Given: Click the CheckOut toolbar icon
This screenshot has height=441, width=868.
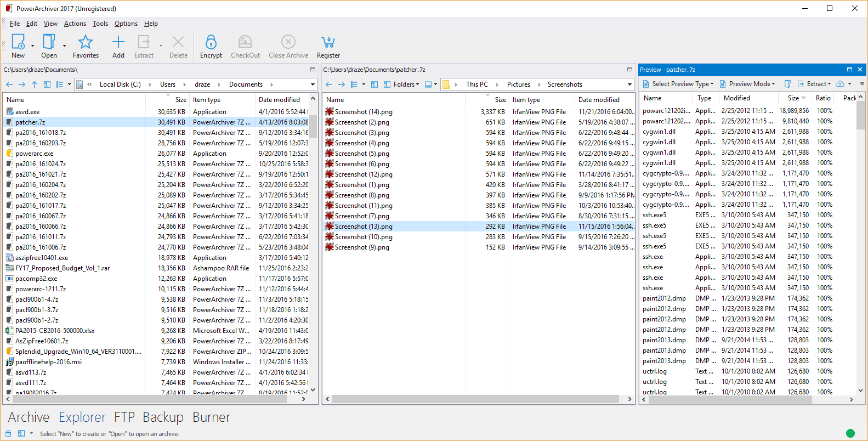Looking at the screenshot, I should pyautogui.click(x=245, y=42).
